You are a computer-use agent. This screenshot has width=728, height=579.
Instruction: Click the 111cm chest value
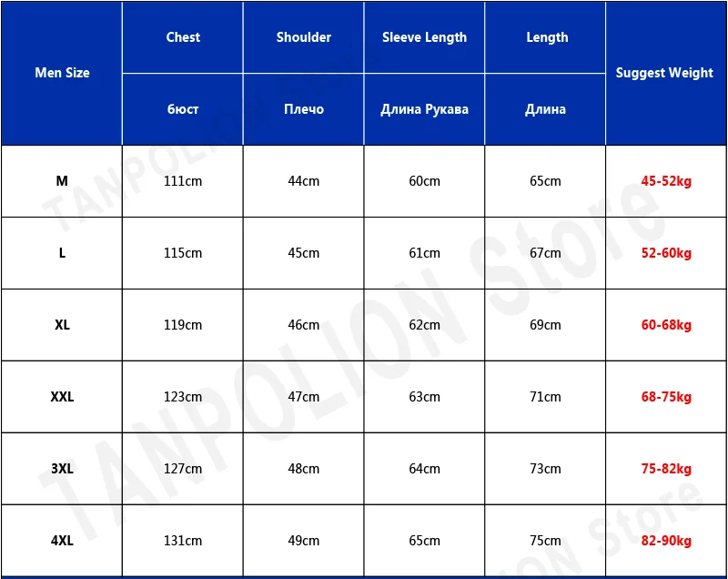[x=183, y=181]
